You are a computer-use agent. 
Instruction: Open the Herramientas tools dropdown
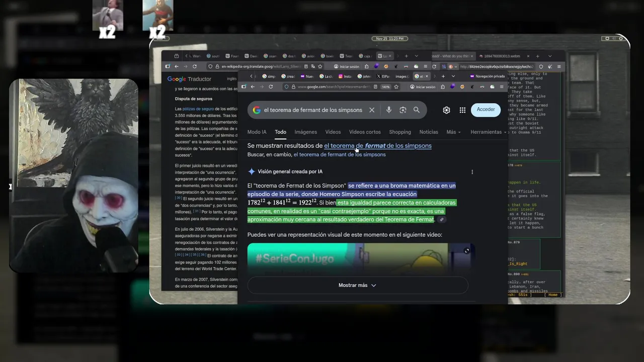(x=489, y=132)
